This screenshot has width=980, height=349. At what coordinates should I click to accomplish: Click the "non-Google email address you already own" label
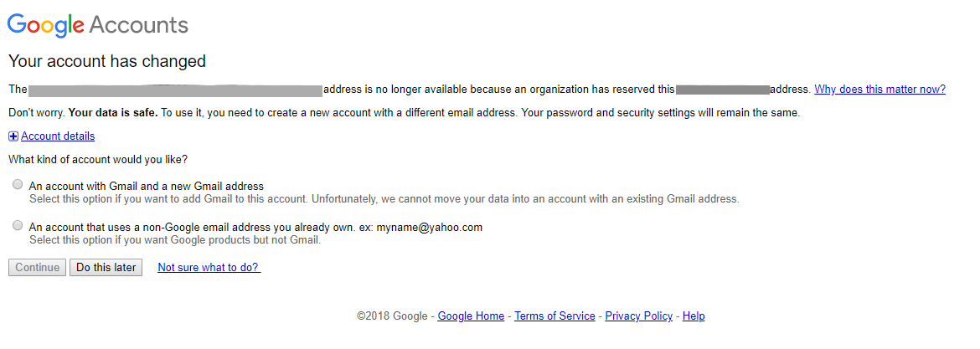click(255, 227)
